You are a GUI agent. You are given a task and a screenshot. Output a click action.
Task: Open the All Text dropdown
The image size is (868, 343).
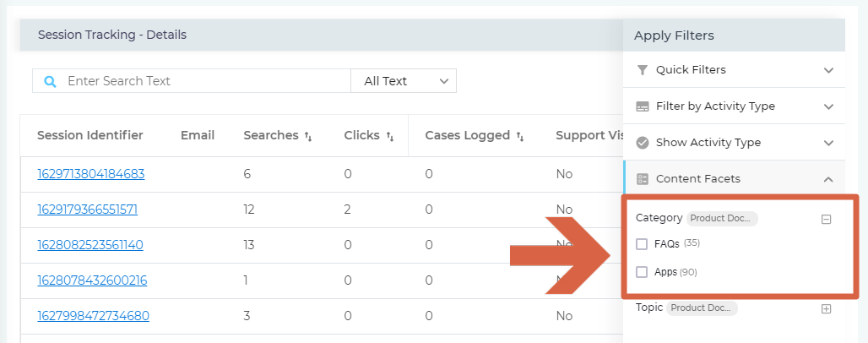(404, 81)
